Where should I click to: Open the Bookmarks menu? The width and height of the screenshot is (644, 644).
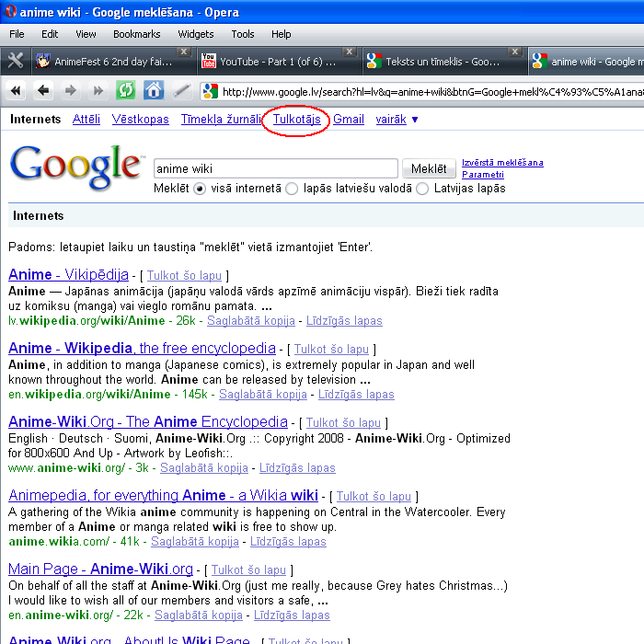click(x=137, y=34)
